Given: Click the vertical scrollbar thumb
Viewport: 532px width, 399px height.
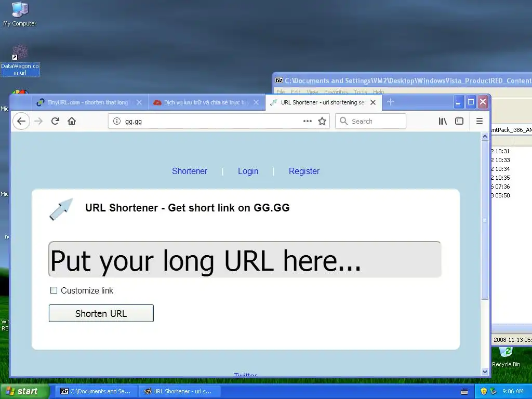Looking at the screenshot, I should coord(485,220).
